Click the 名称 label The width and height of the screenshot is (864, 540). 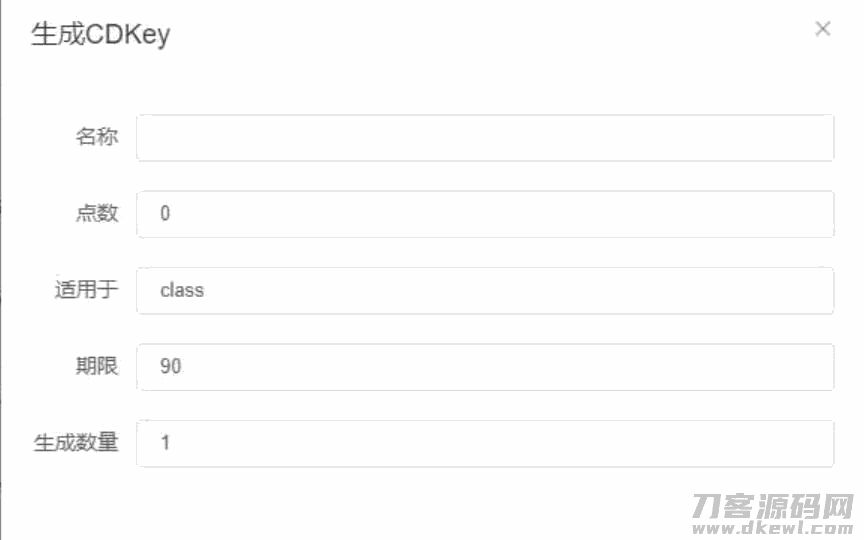(x=97, y=138)
